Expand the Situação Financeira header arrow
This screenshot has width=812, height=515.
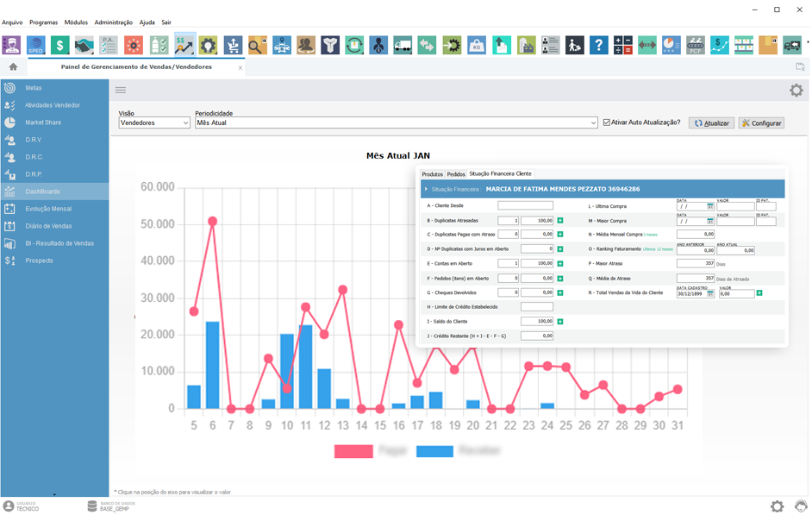[x=426, y=189]
